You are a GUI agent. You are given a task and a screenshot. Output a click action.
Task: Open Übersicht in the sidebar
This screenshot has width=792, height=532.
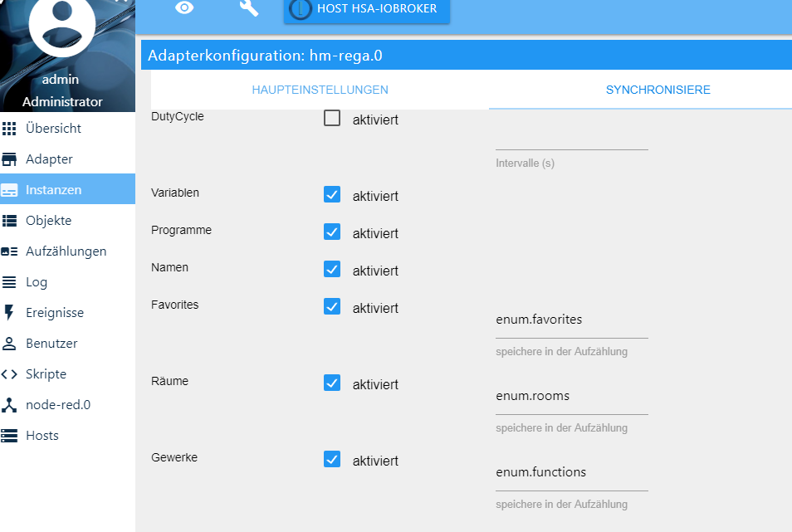[x=68, y=128]
